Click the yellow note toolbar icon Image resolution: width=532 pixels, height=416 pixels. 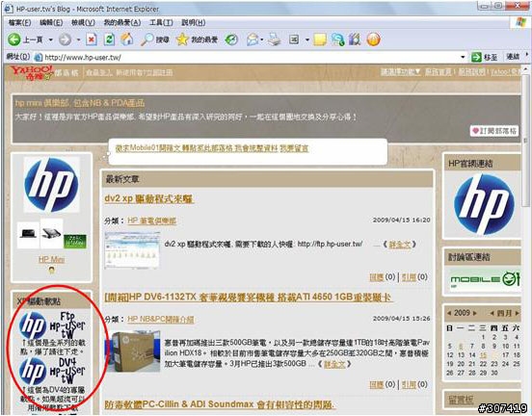pyautogui.click(x=320, y=39)
